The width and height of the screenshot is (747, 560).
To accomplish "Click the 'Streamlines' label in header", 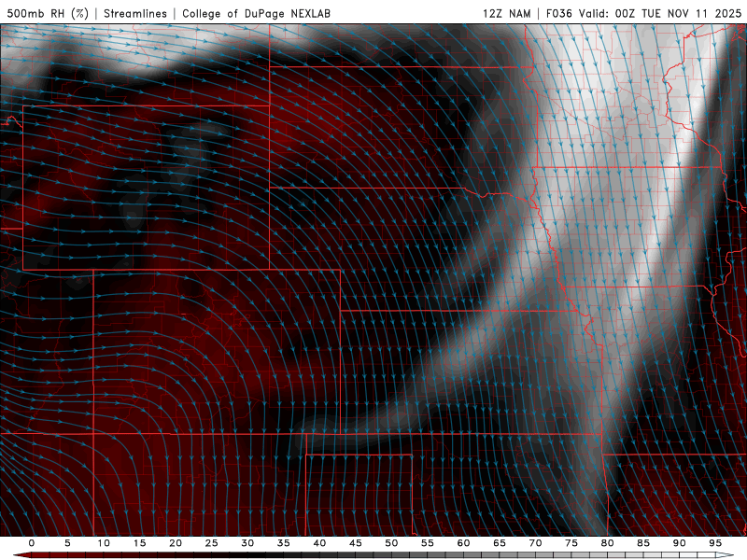I will [135, 13].
